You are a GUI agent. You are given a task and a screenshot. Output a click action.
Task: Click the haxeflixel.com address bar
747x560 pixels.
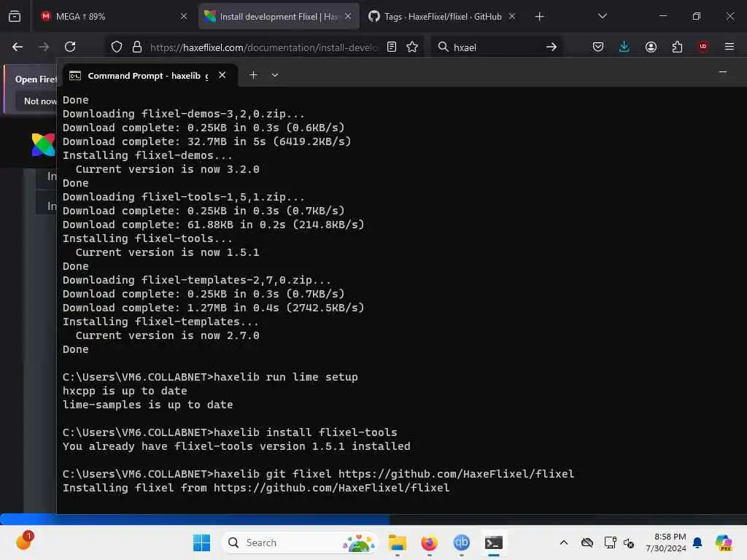pos(263,47)
